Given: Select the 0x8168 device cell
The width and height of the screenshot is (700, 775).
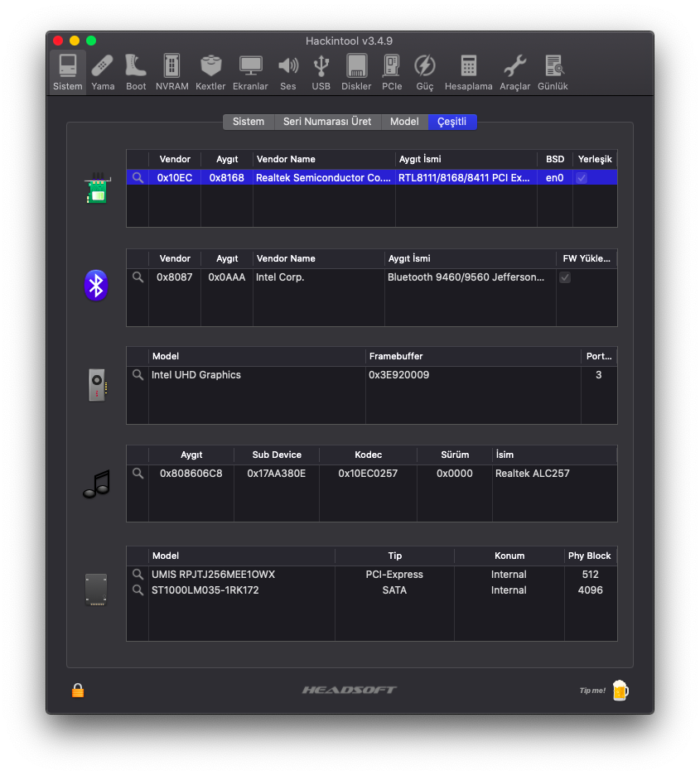Looking at the screenshot, I should (226, 178).
